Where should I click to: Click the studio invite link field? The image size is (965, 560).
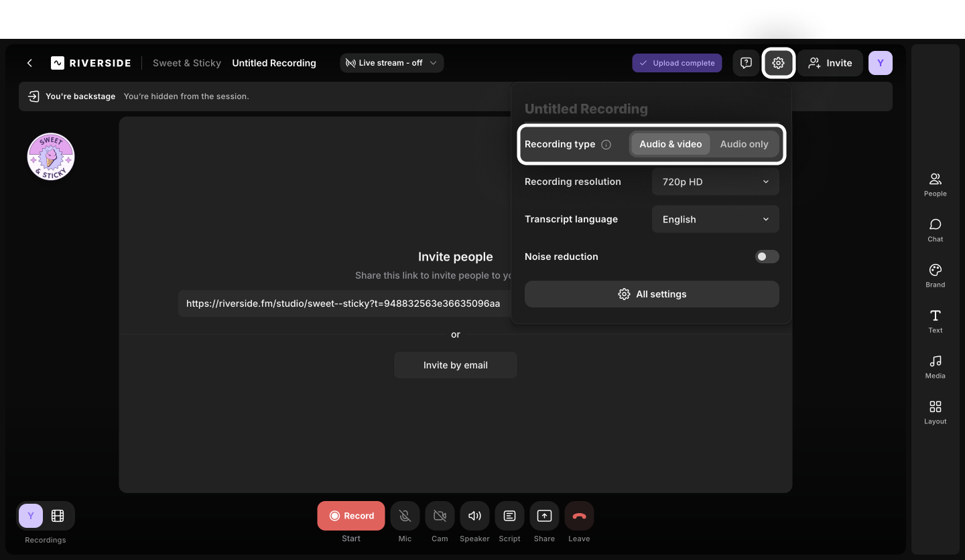[343, 303]
